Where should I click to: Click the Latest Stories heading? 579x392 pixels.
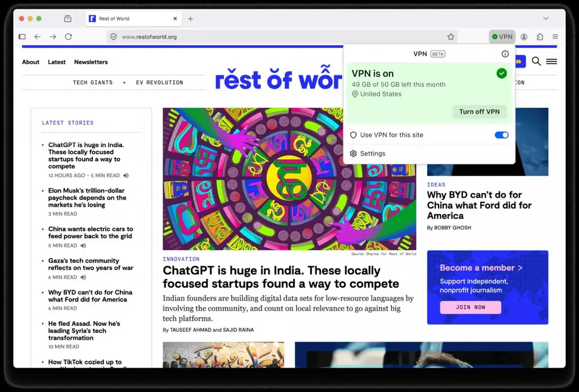pyautogui.click(x=67, y=123)
